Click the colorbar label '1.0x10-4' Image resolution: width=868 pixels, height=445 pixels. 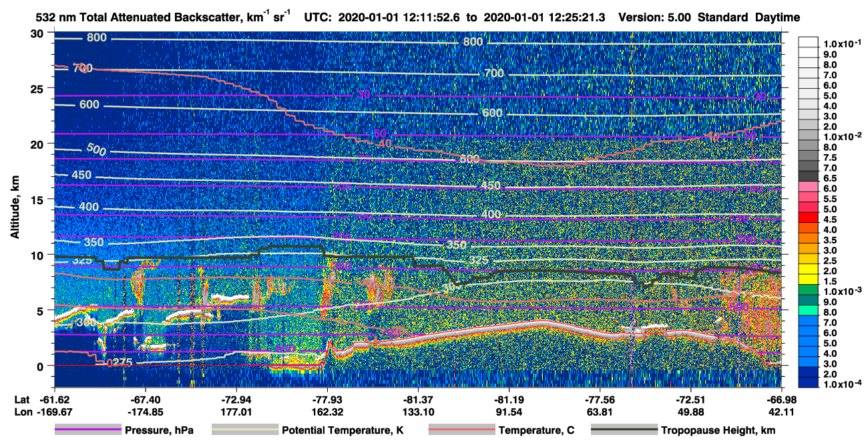click(x=844, y=384)
